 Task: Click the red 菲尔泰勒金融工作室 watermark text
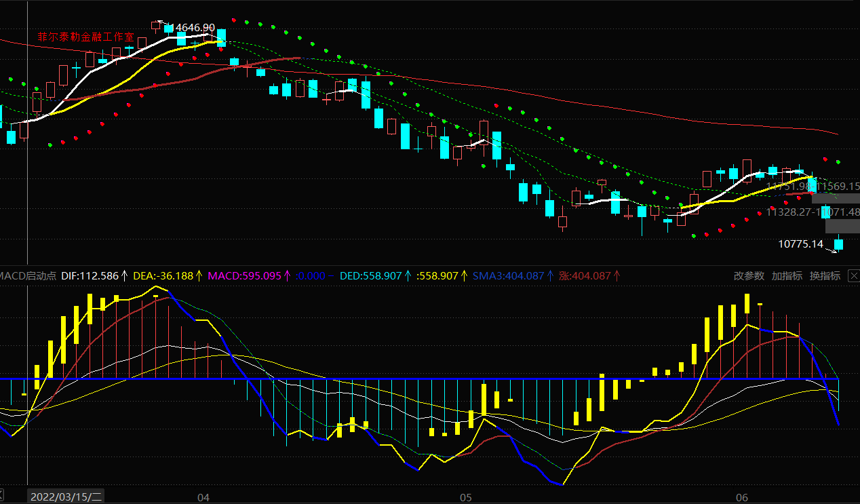tap(85, 37)
